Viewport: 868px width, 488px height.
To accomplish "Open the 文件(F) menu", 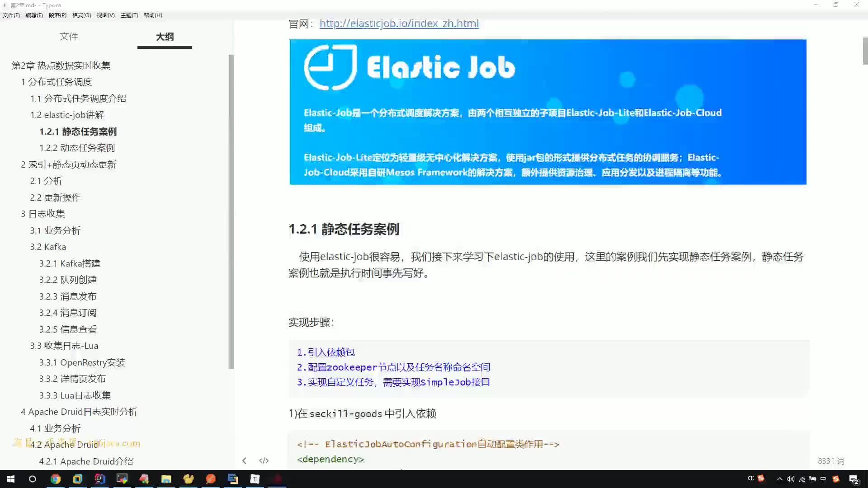I will (x=11, y=15).
